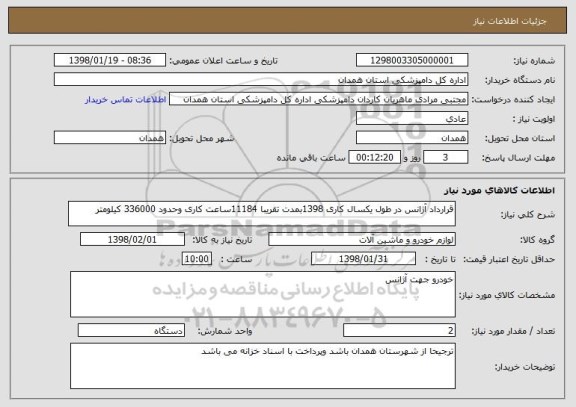This screenshot has height=407, width=576.
Task: Click the label شماره نیاز
Action: pyautogui.click(x=534, y=61)
